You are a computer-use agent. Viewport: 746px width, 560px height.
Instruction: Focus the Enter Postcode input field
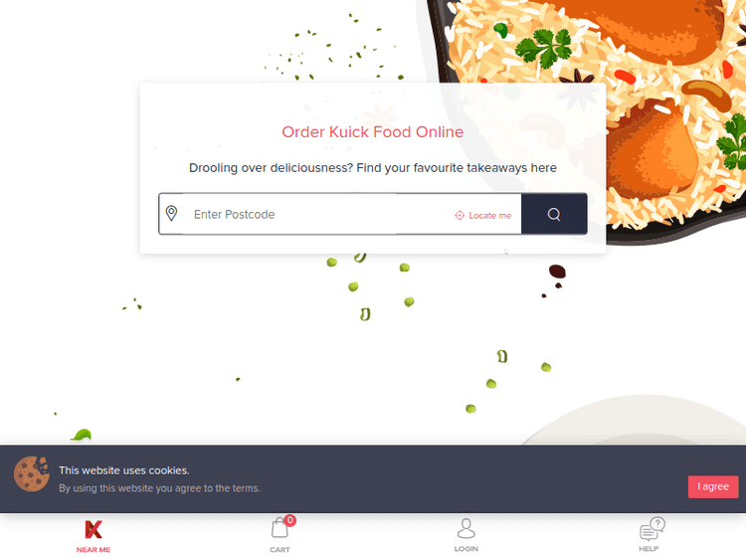[x=316, y=215]
